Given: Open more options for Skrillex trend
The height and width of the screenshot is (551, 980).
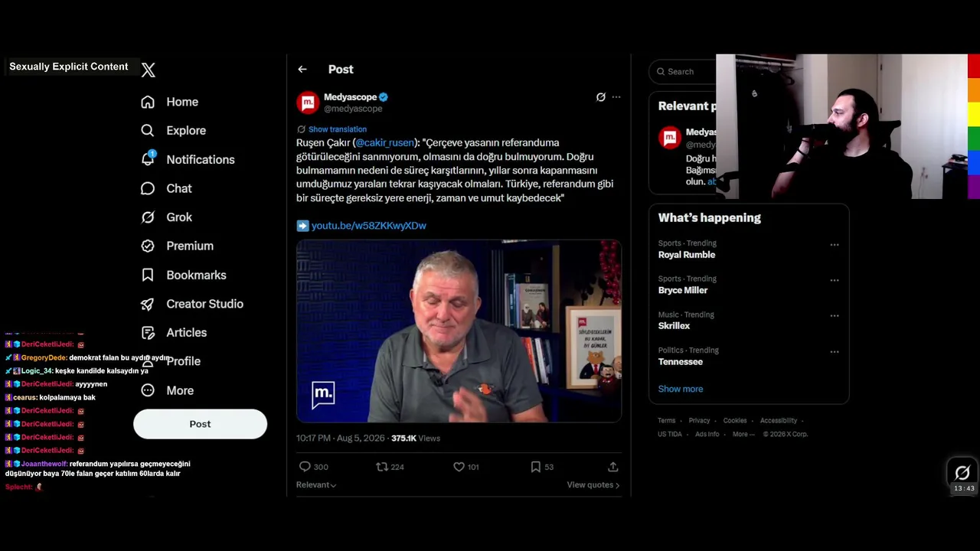Looking at the screenshot, I should tap(835, 316).
